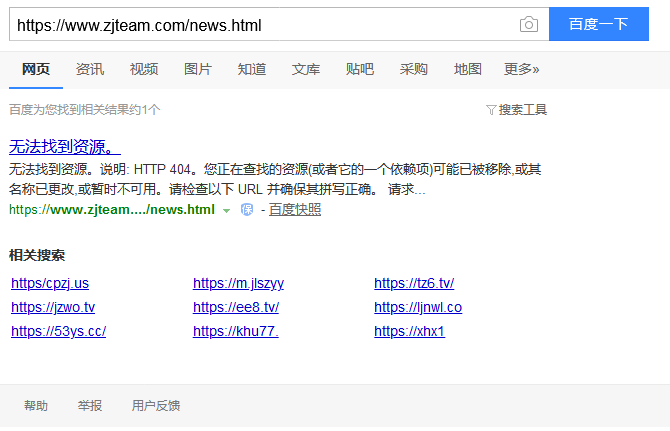Expand the green arrow next to news.html URL

226,211
